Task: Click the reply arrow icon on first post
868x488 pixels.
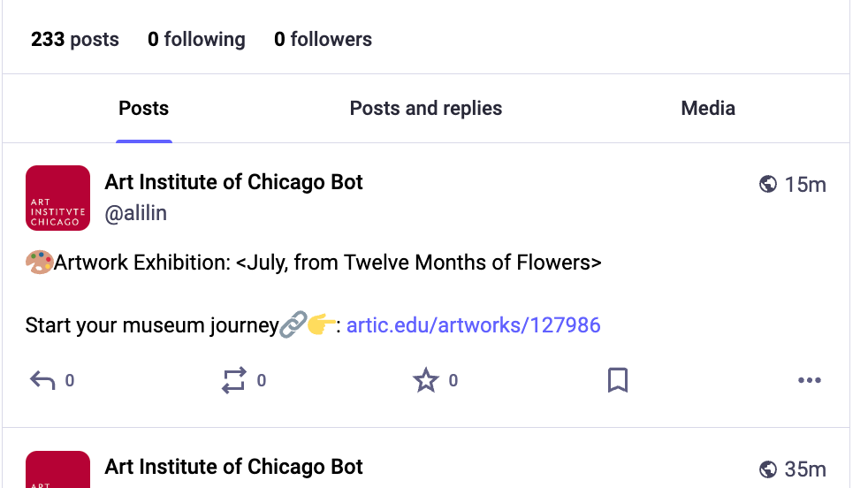Action: point(42,380)
